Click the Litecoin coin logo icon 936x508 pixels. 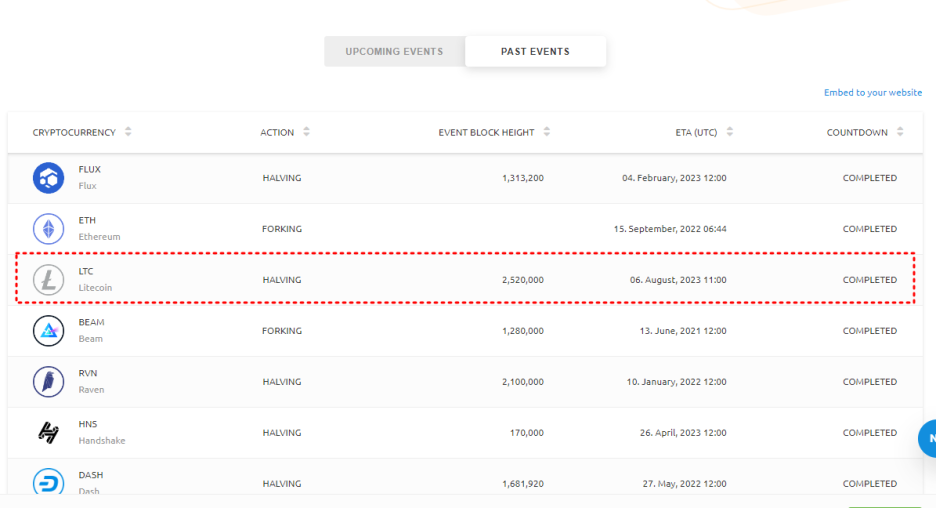(x=48, y=279)
